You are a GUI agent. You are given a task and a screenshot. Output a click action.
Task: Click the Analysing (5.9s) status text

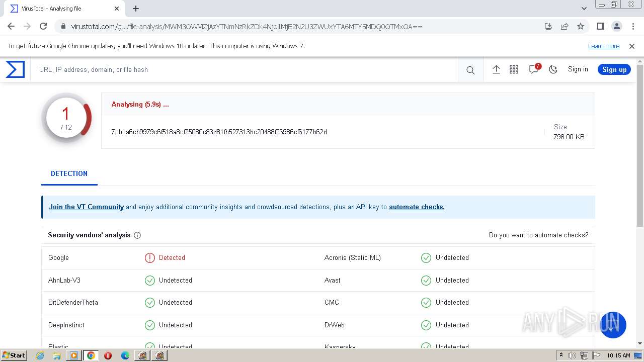pos(140,105)
